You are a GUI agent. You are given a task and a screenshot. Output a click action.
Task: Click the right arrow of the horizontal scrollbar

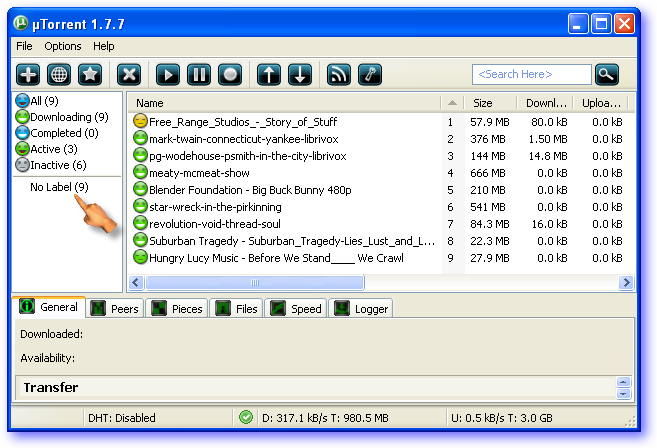click(626, 282)
